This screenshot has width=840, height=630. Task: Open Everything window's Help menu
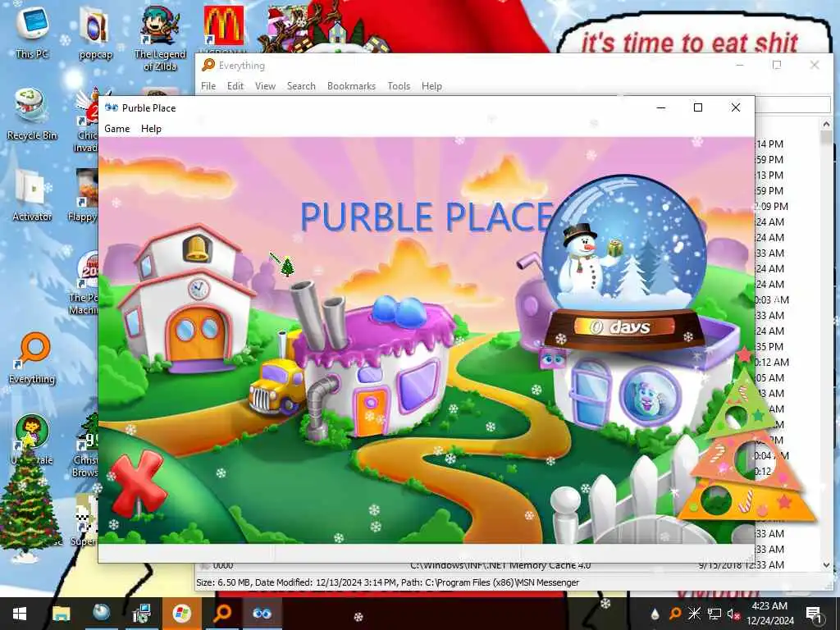click(x=431, y=85)
